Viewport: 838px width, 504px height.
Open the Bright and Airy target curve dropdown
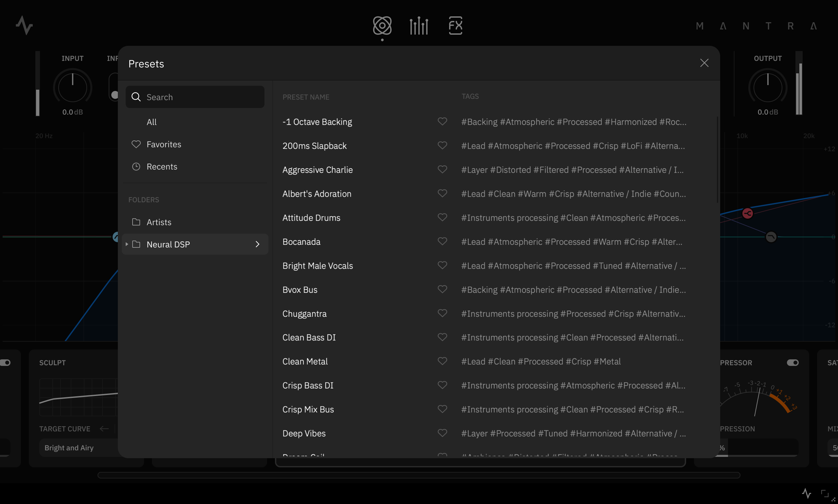pyautogui.click(x=79, y=448)
